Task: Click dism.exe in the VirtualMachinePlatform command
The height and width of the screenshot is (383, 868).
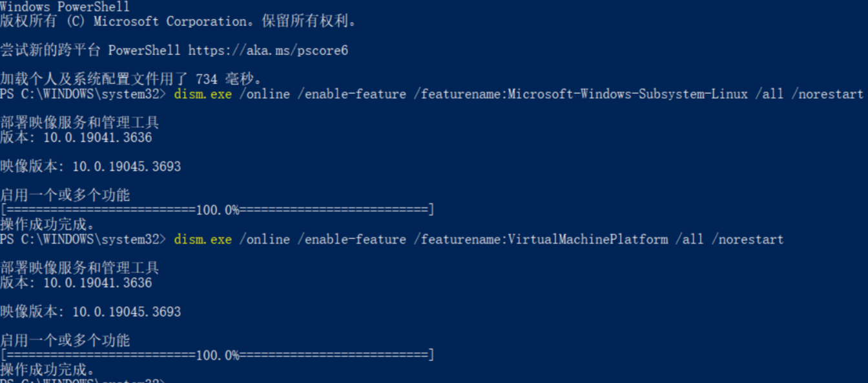Action: point(203,239)
